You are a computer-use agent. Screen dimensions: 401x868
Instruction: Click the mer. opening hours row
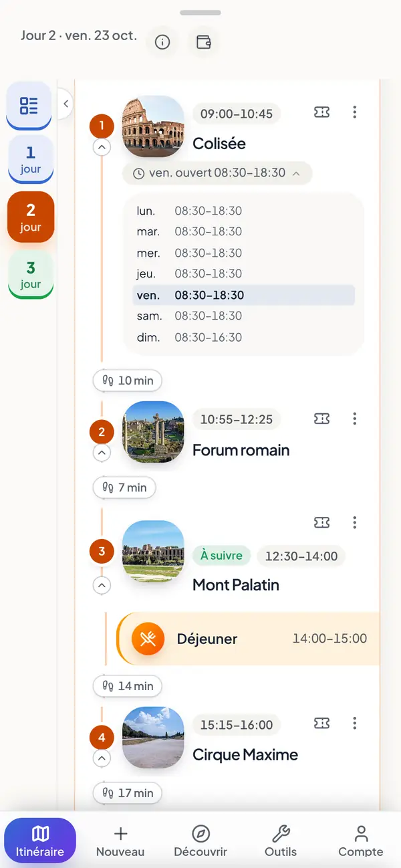pyautogui.click(x=243, y=253)
